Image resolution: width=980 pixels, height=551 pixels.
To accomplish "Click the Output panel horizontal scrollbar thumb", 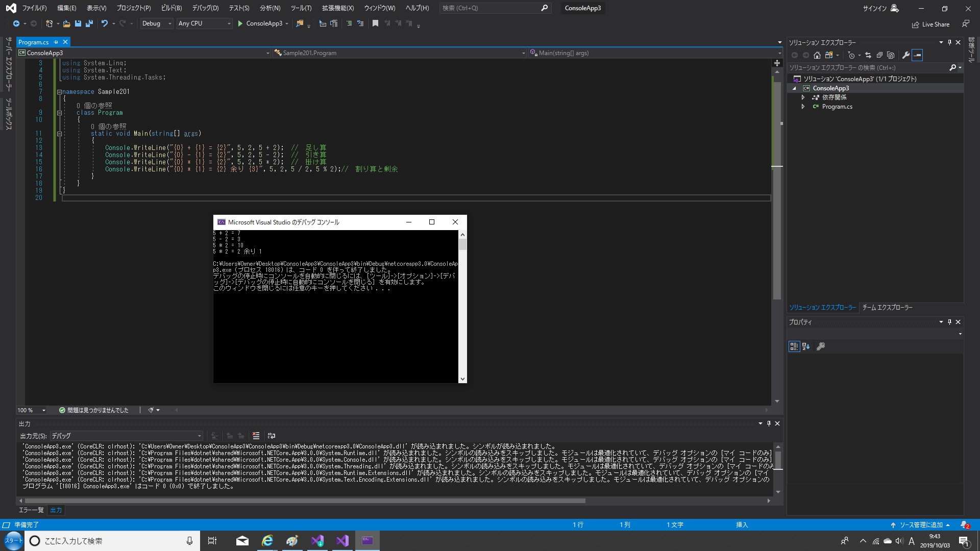I will click(305, 501).
